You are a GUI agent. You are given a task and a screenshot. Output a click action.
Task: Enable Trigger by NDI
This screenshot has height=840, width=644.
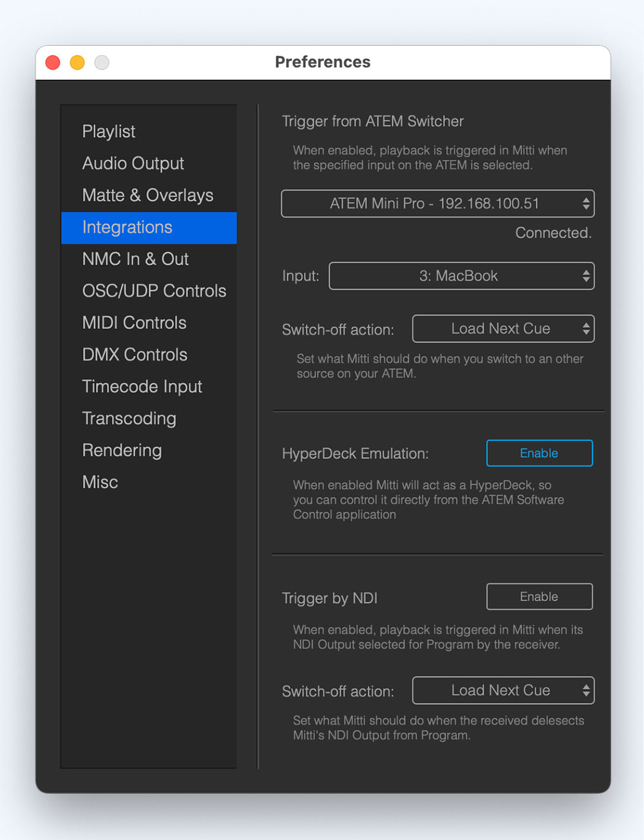pos(539,597)
